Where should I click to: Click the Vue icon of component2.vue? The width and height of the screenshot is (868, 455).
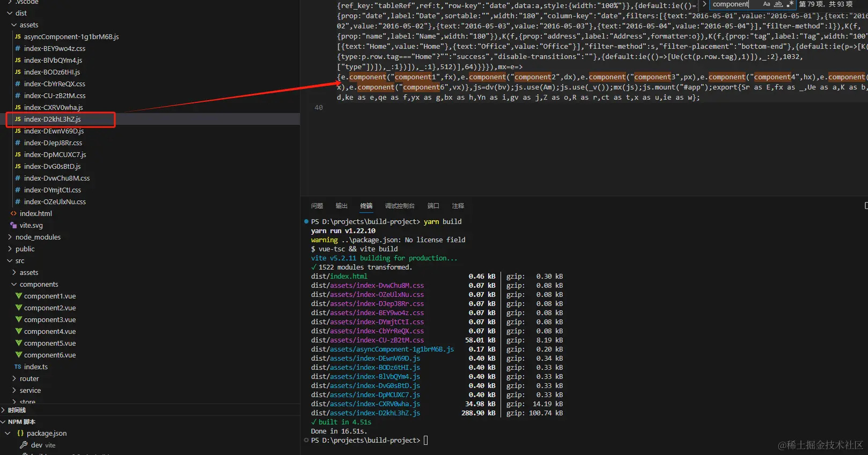[x=19, y=308]
